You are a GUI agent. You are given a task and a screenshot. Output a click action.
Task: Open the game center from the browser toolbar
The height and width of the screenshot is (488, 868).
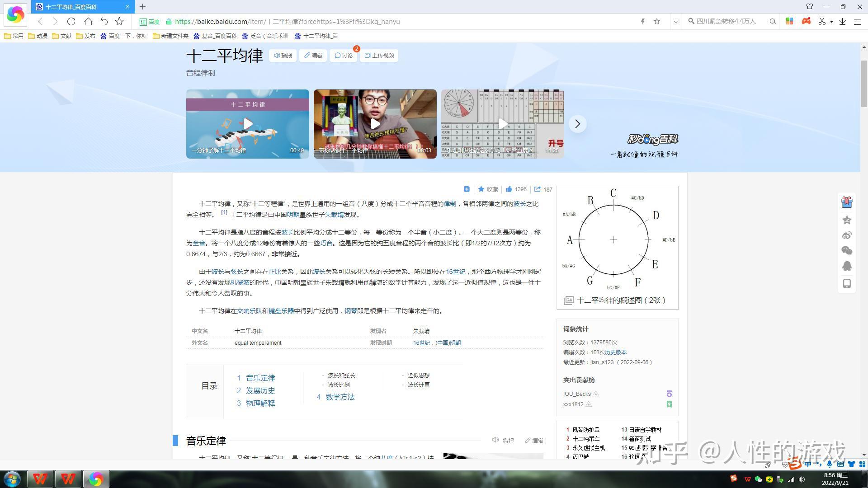(x=806, y=21)
